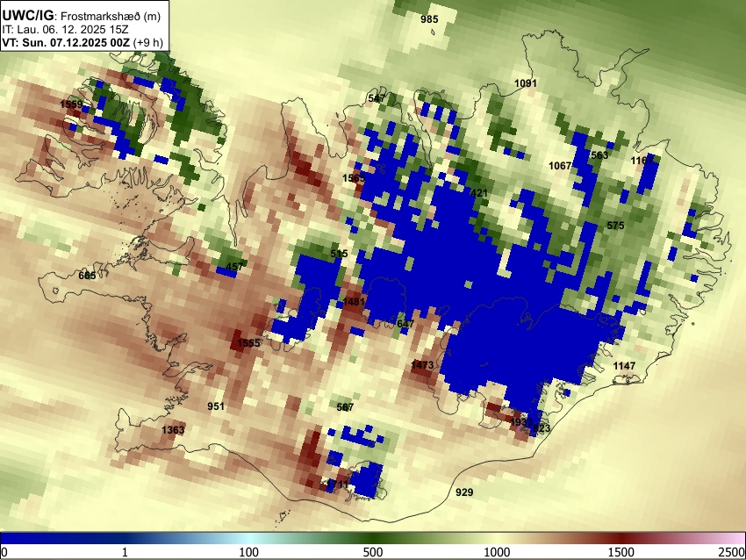This screenshot has width=746, height=560.
Task: Select the 951 value label
Action: (x=216, y=406)
